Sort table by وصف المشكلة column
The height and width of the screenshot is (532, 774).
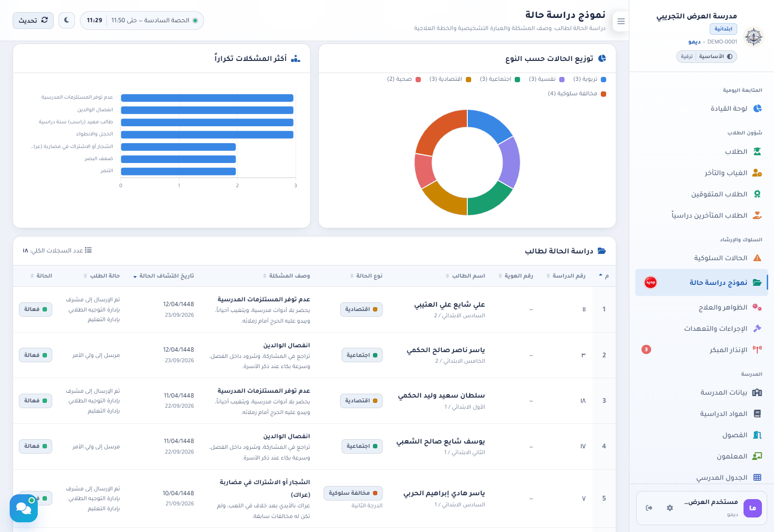(286, 276)
